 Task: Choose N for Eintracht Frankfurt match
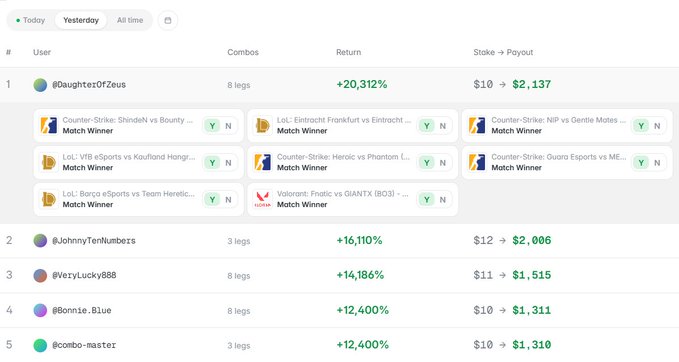(443, 126)
